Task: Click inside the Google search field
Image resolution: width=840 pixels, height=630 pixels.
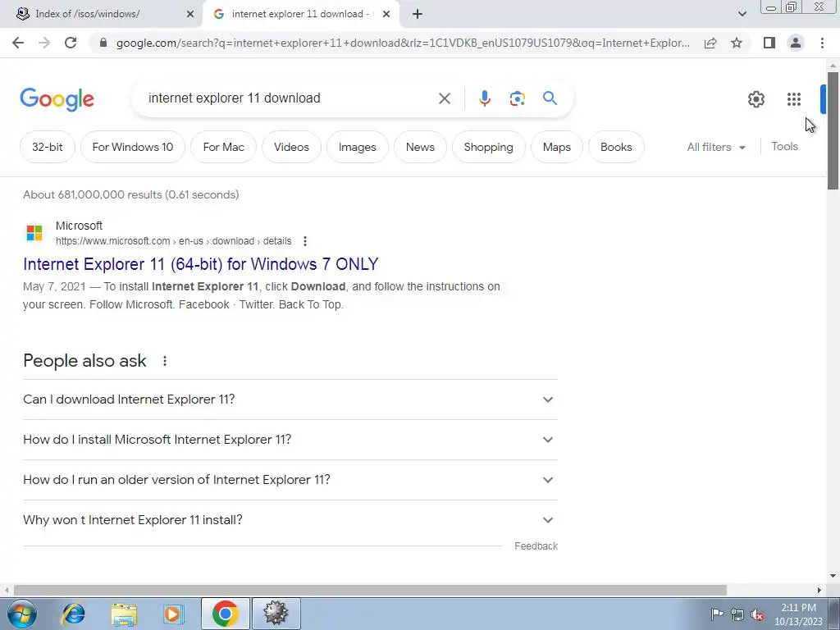Action: [x=290, y=98]
